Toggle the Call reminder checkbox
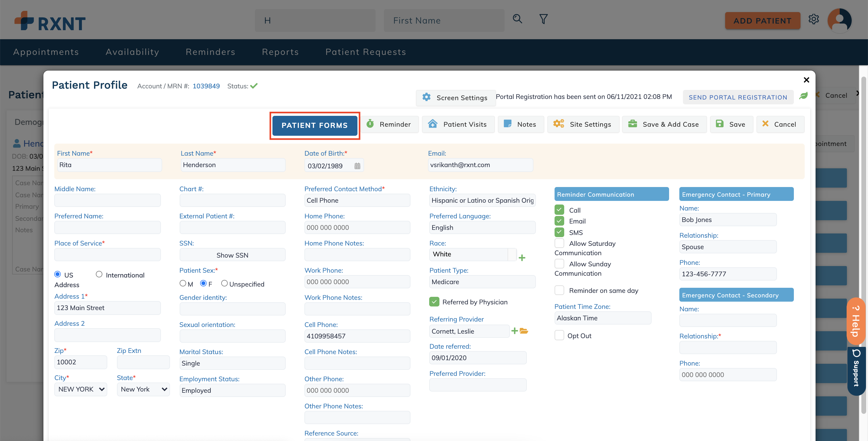The image size is (868, 441). 559,210
